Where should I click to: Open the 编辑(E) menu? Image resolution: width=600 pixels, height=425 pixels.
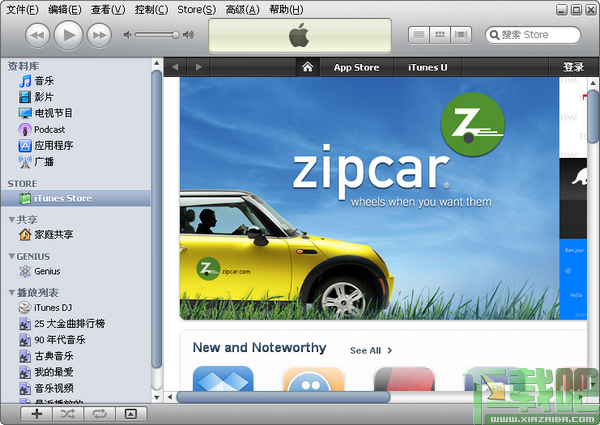(x=65, y=9)
